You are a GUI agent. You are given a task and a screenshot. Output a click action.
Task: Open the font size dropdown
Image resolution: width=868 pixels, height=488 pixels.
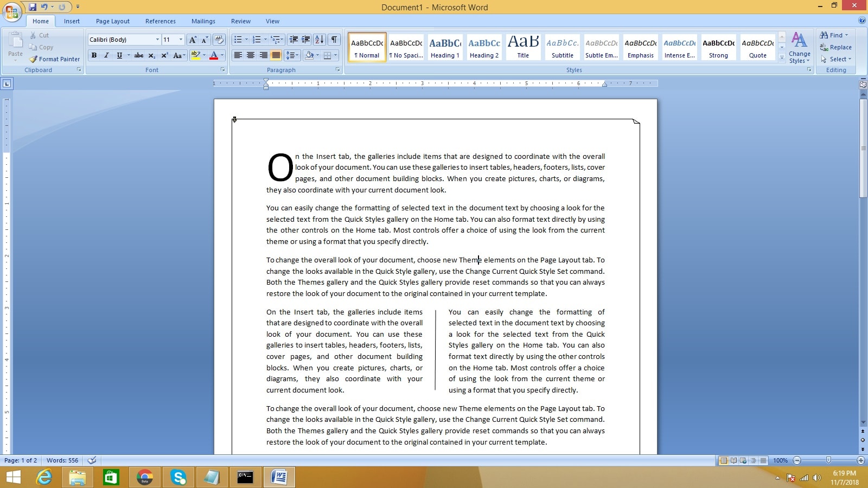tap(181, 40)
